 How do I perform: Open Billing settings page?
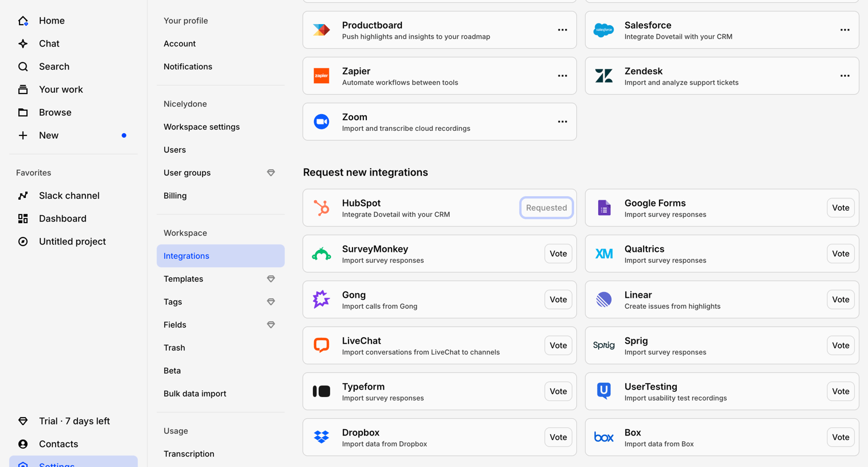coord(220,196)
